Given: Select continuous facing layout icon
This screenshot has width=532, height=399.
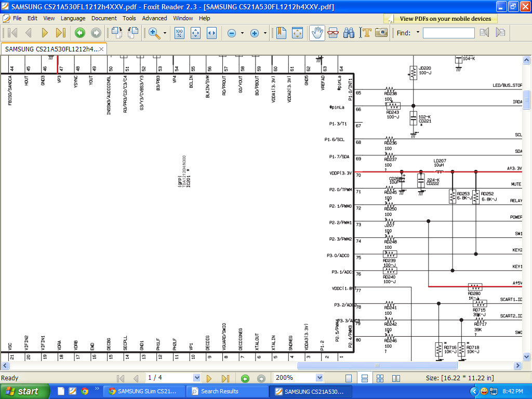Looking at the screenshot, I should (380, 378).
